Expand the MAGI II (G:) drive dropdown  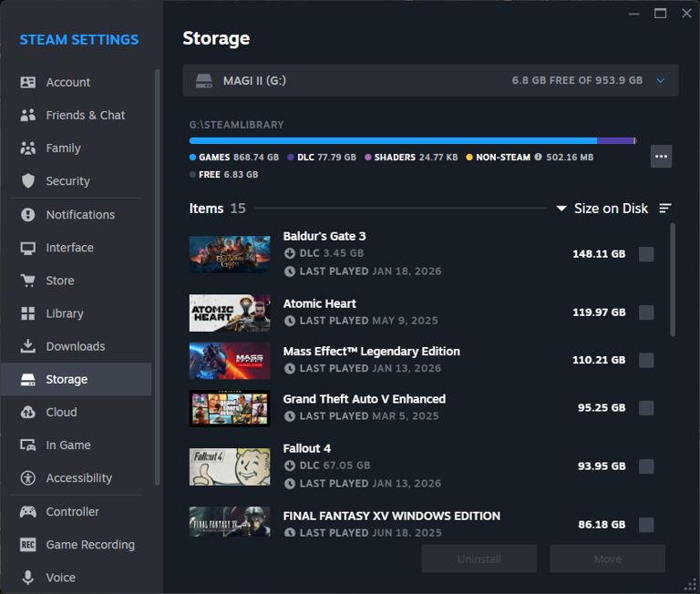(430, 80)
